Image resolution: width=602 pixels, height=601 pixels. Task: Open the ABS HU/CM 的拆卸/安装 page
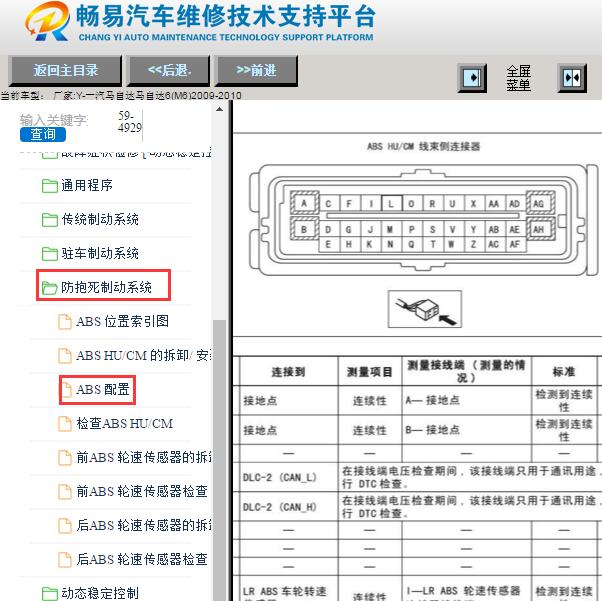pos(144,356)
